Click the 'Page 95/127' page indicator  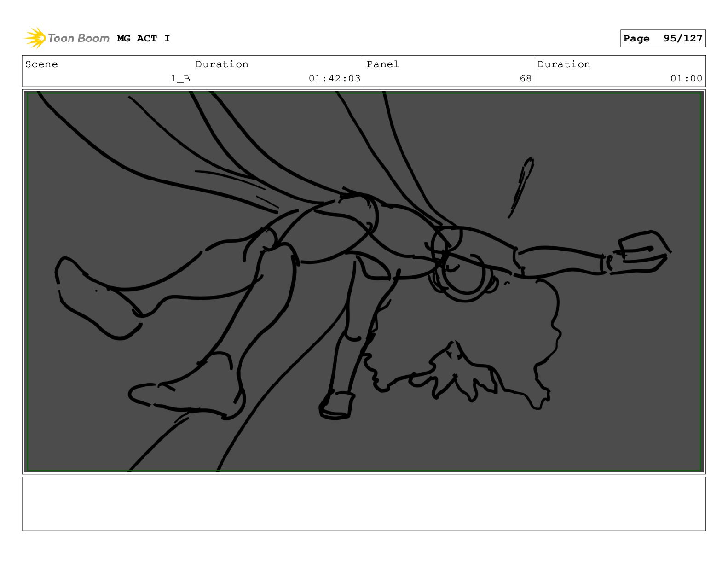pyautogui.click(x=663, y=39)
